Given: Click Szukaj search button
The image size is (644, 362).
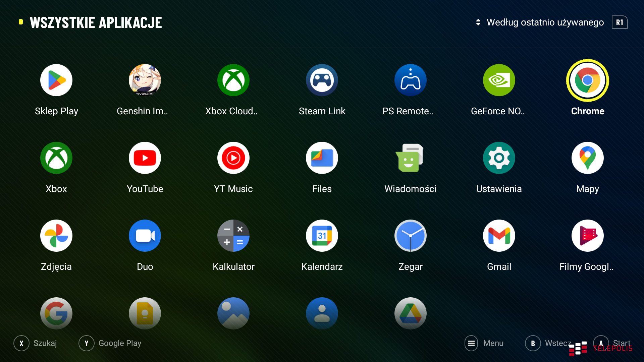Looking at the screenshot, I should (x=21, y=343).
